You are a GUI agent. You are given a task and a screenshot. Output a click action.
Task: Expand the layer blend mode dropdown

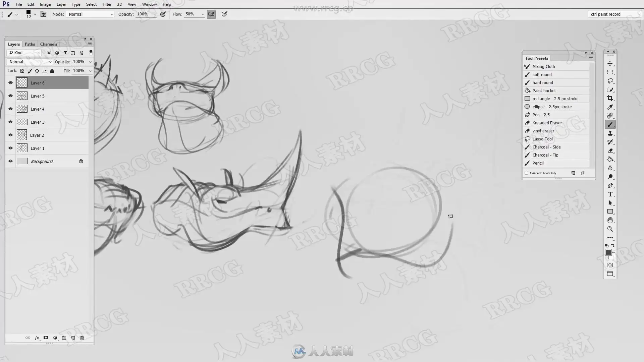click(x=30, y=62)
